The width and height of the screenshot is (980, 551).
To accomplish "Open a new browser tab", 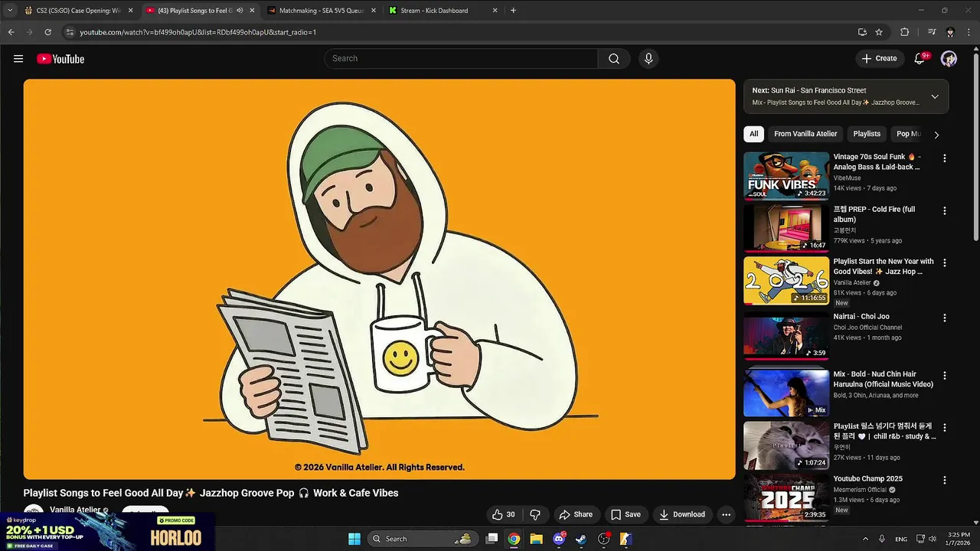I will [x=513, y=11].
